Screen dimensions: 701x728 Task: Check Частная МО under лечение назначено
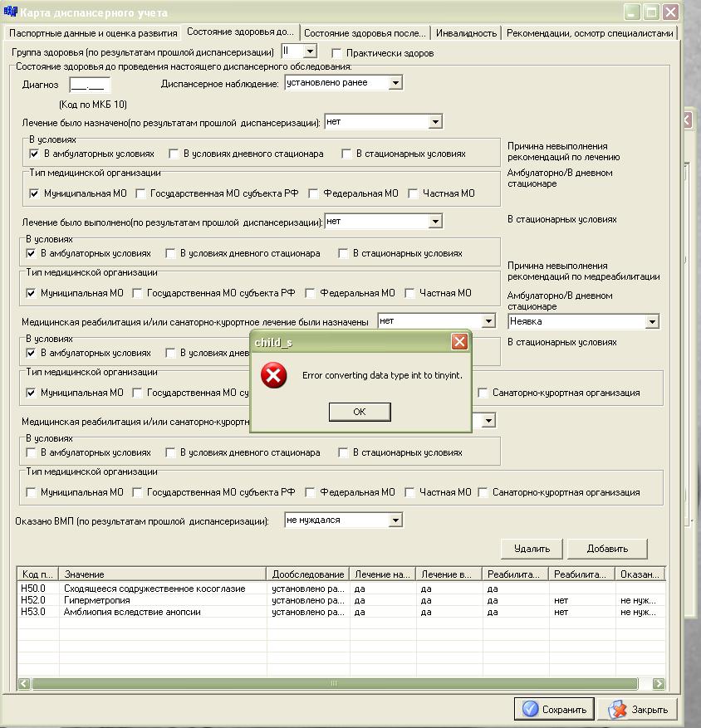[413, 193]
